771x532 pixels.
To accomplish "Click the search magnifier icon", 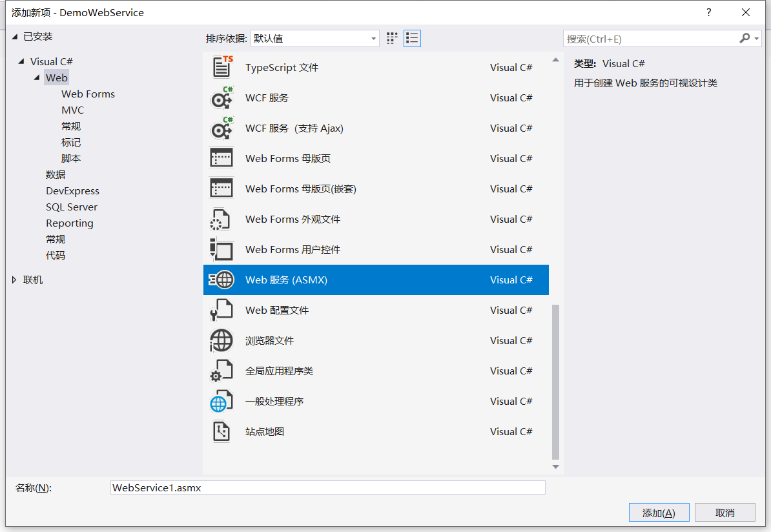I will coord(744,38).
